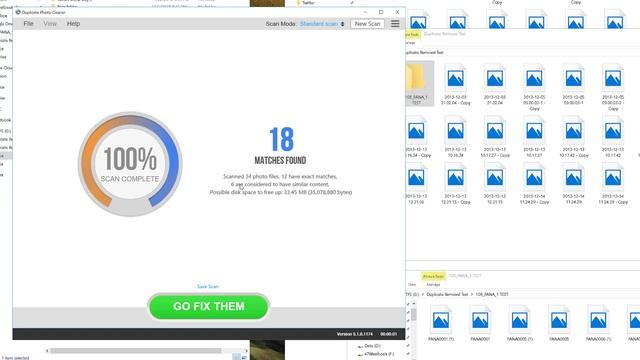
Task: Select image file '2013-12-13 10.17.42' without Copy
Action: coord(613,137)
